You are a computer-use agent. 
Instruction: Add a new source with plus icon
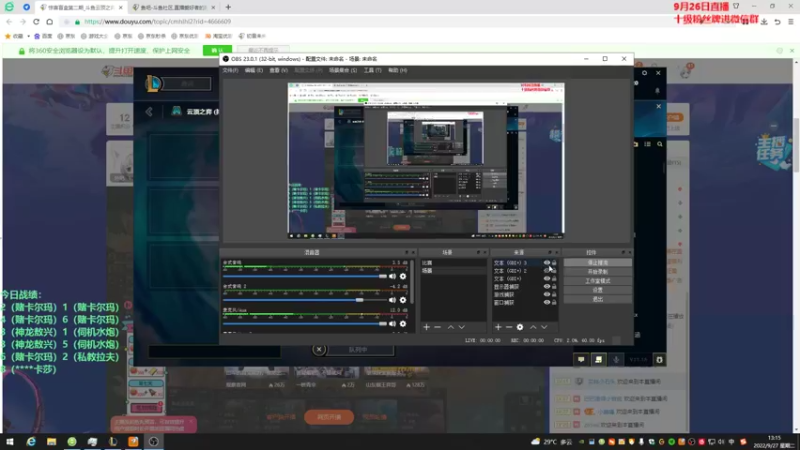[498, 327]
